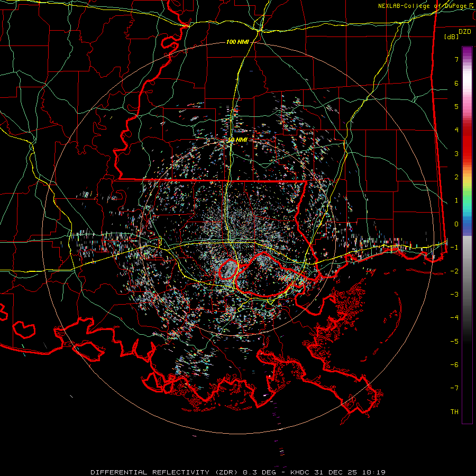Click the -1 value on color scale

(x=454, y=248)
